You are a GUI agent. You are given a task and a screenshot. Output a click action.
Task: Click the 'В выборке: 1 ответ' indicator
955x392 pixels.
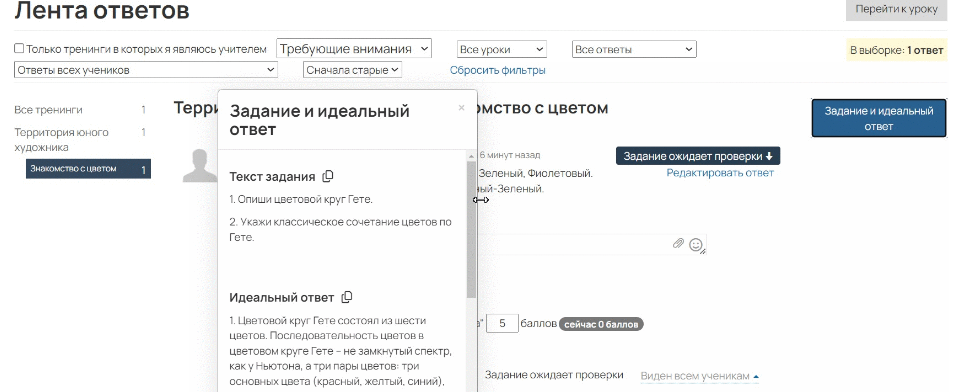click(897, 51)
